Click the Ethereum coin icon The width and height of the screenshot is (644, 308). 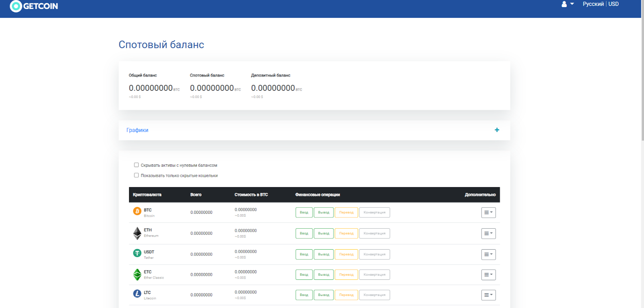click(x=137, y=233)
